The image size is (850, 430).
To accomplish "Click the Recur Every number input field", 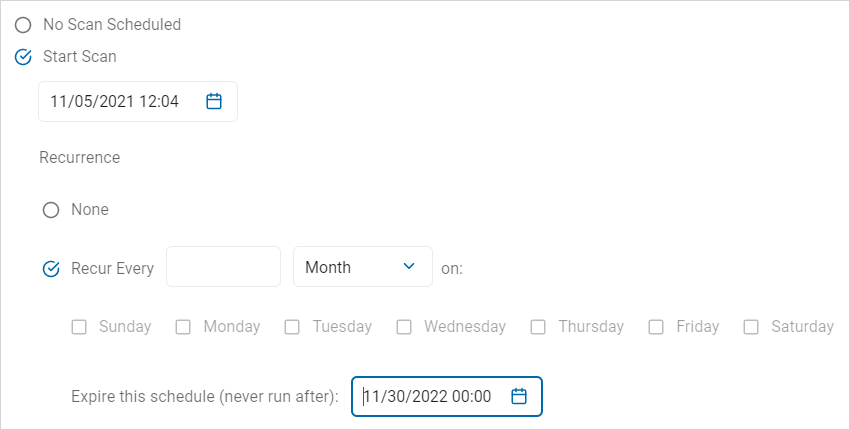I will pyautogui.click(x=223, y=267).
